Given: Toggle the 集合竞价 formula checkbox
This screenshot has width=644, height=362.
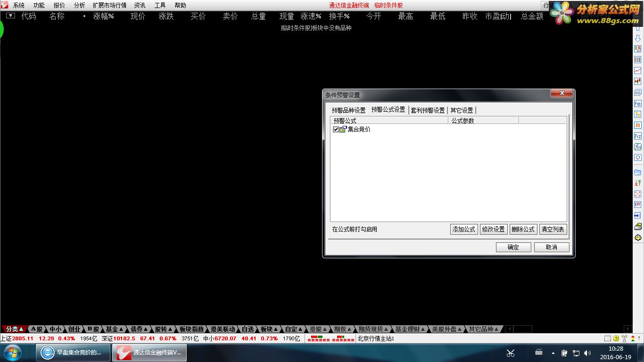Looking at the screenshot, I should coord(336,130).
